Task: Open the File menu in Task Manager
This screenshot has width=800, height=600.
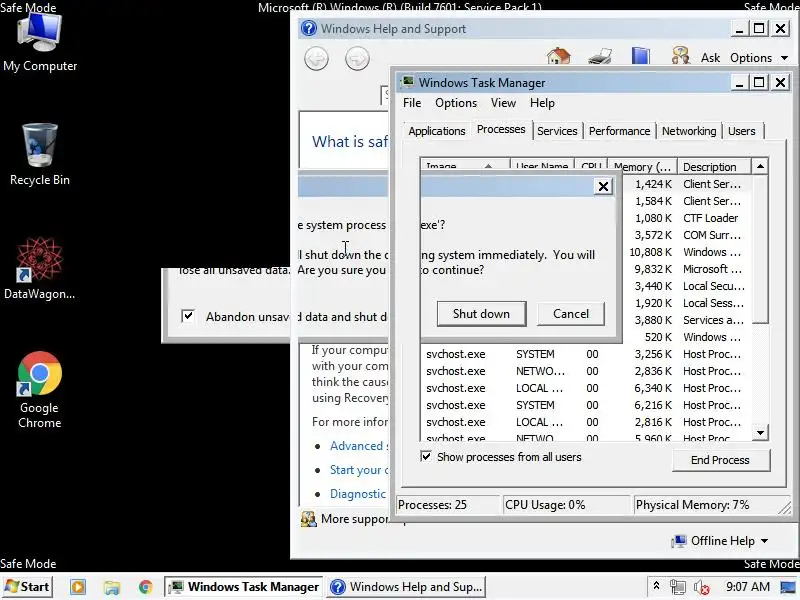Action: coord(412,103)
